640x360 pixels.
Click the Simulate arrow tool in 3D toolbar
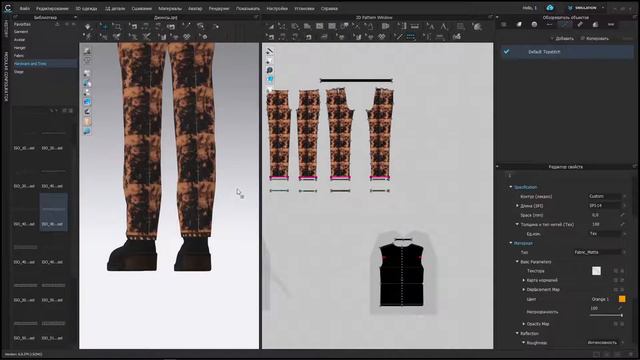tap(88, 27)
